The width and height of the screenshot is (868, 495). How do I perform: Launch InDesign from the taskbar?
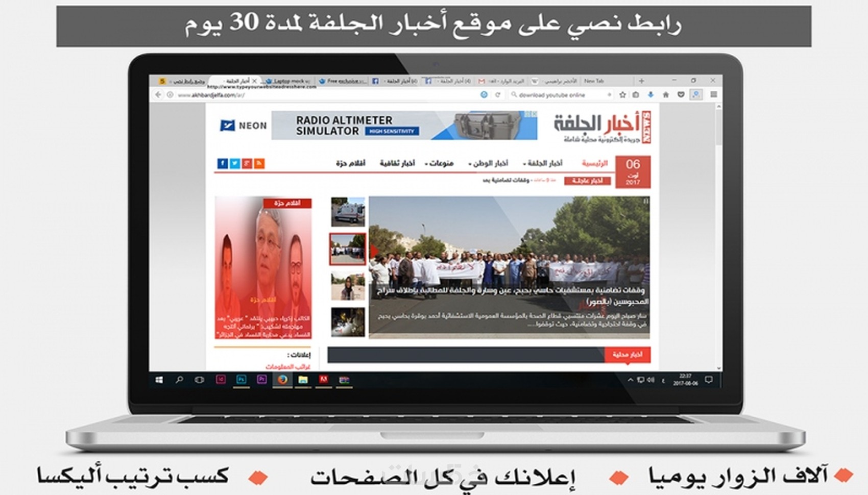221,379
